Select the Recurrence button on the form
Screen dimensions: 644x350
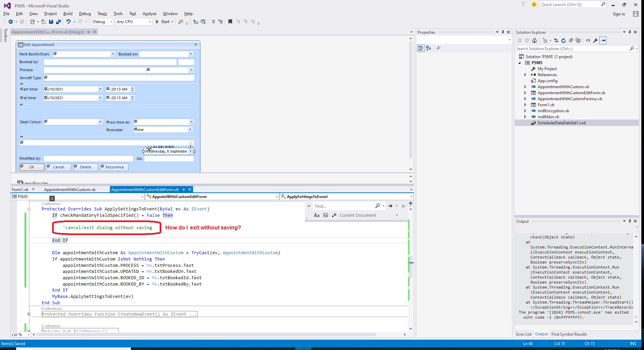point(115,167)
